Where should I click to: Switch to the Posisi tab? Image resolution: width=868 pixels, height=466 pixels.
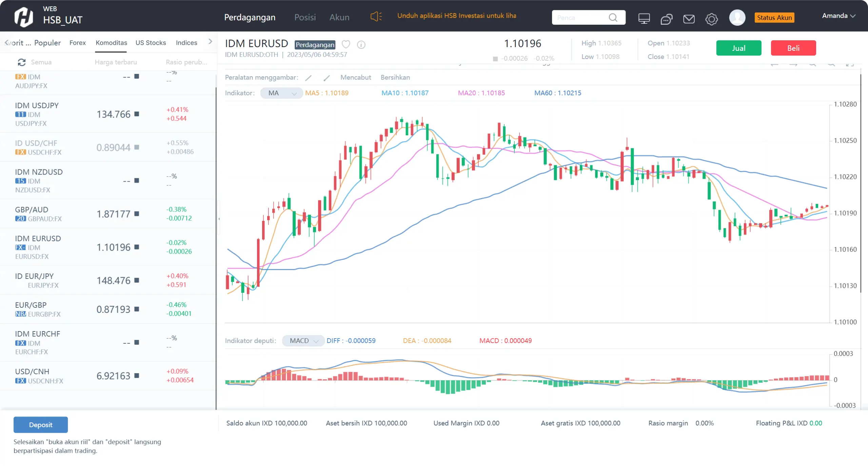click(x=305, y=17)
